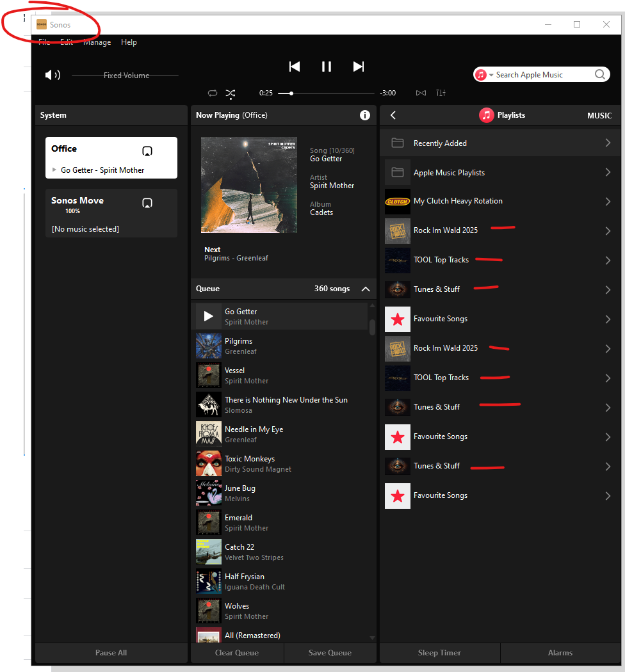Click the queue scrollbar
Viewport: 625px width, 672px height.
372,328
